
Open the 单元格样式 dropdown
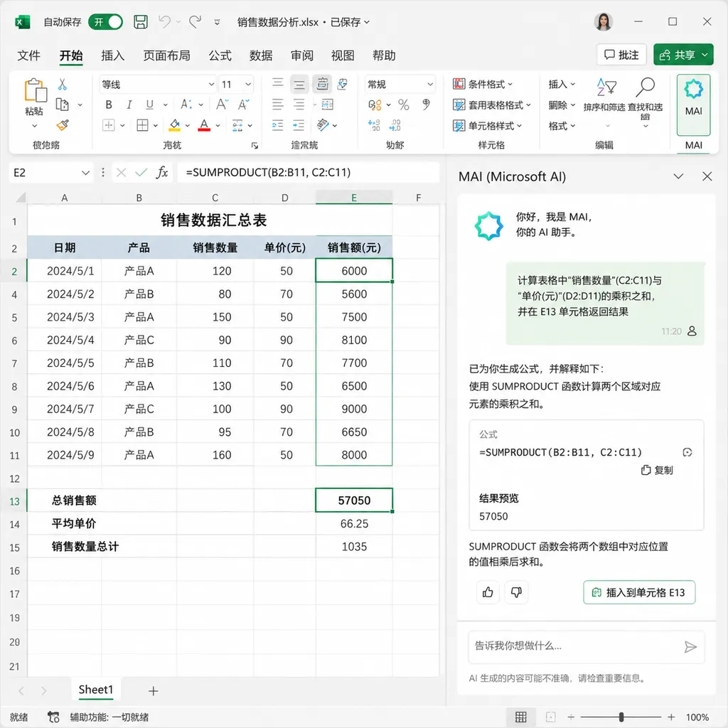(488, 126)
